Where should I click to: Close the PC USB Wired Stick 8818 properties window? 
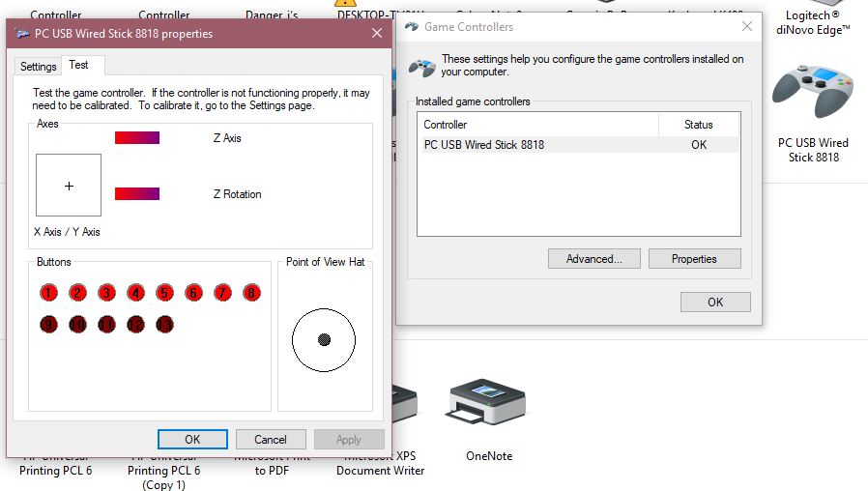377,33
